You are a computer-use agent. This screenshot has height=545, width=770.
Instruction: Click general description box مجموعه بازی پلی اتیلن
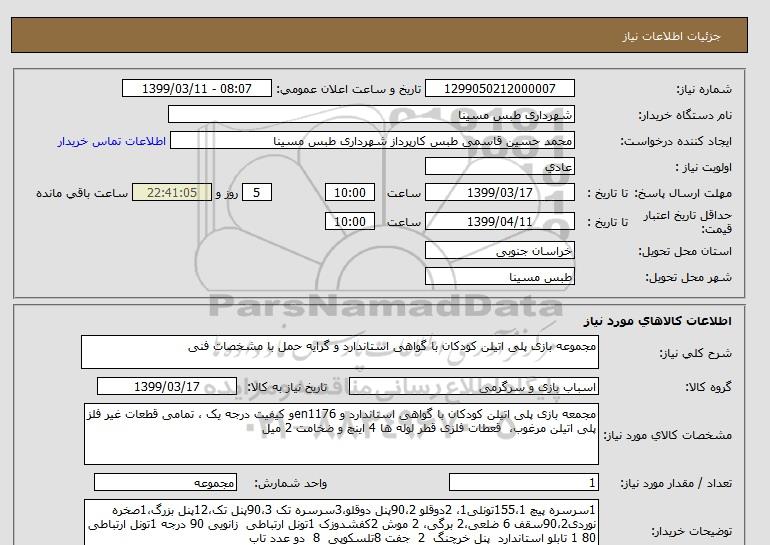340,352
